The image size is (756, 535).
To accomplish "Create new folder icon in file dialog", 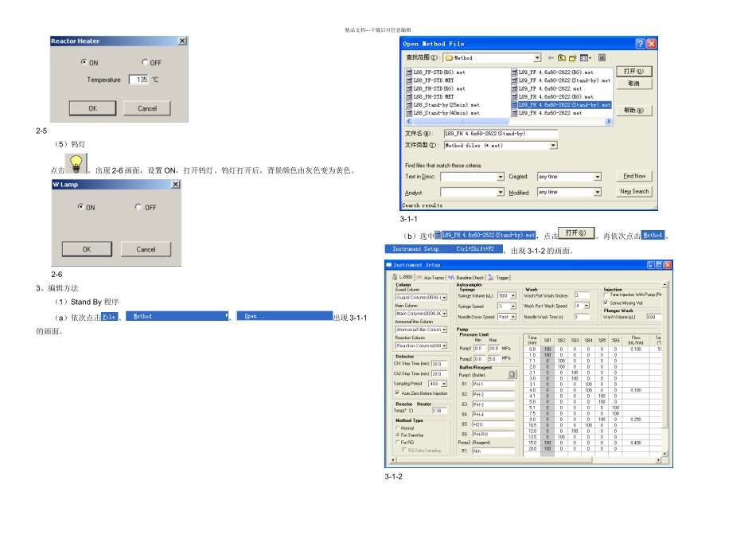I will point(573,58).
